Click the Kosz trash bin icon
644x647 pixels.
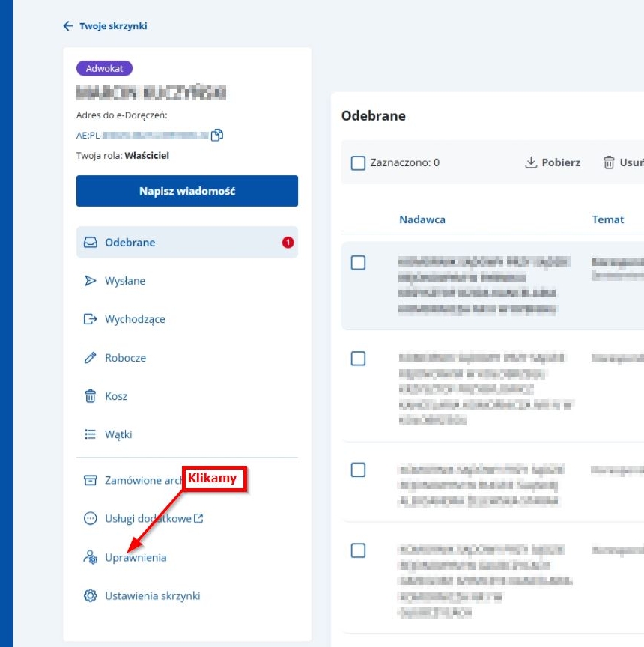(x=91, y=396)
